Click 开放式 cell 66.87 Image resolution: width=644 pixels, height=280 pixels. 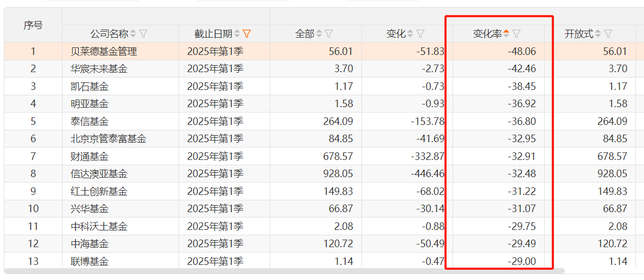point(590,209)
